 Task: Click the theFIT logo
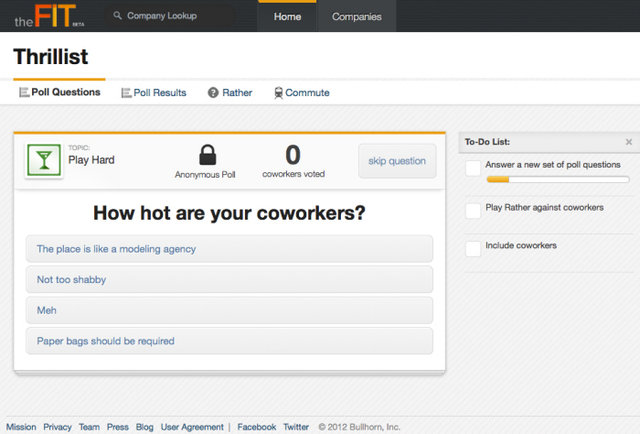tap(49, 16)
